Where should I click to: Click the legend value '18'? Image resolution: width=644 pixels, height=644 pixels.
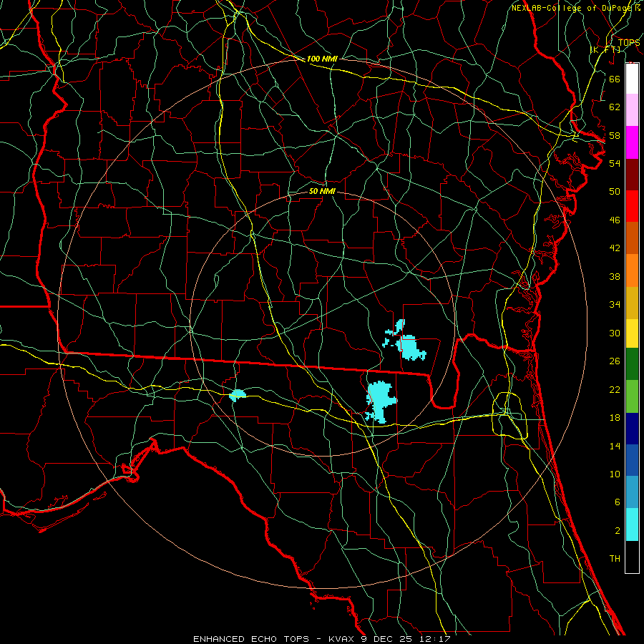coord(615,418)
